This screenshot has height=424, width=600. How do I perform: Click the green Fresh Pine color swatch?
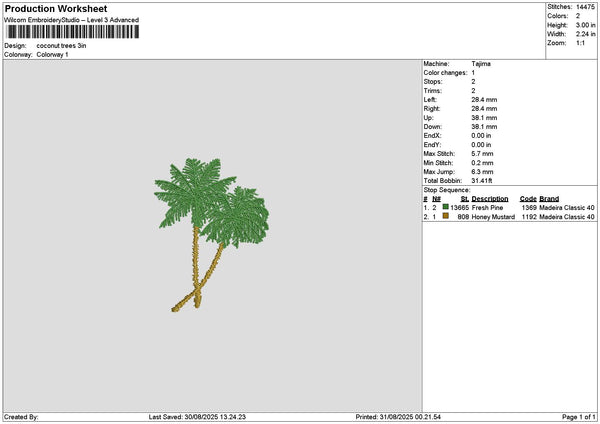point(445,207)
